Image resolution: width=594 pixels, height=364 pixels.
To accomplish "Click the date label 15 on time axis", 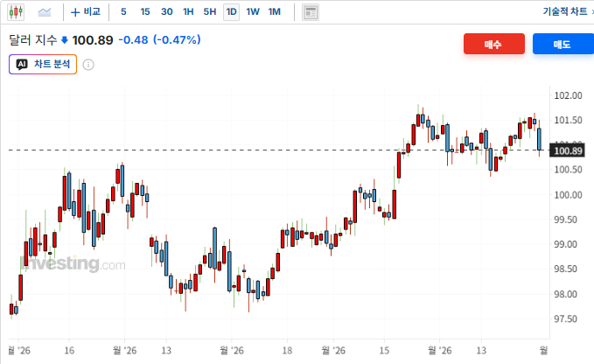I will point(384,350).
